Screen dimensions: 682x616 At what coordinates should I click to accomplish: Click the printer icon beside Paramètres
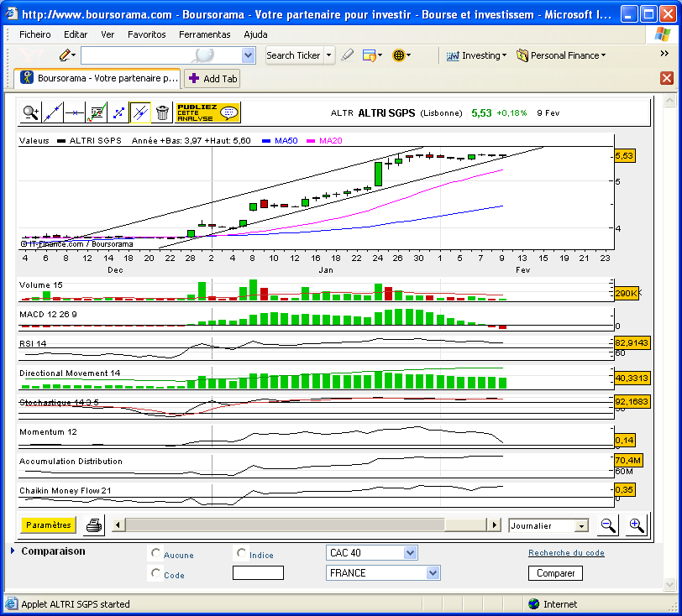pyautogui.click(x=94, y=525)
